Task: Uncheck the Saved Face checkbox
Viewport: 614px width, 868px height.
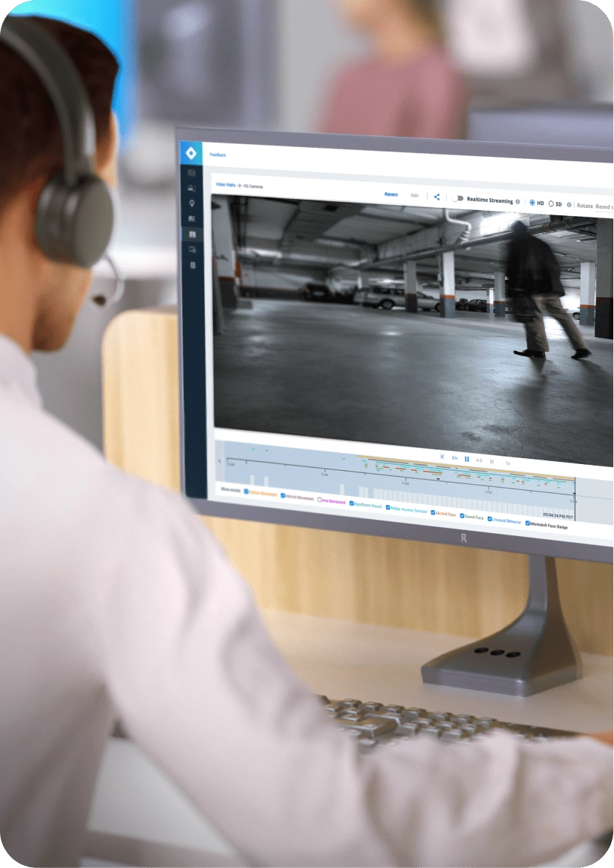Action: tap(462, 515)
